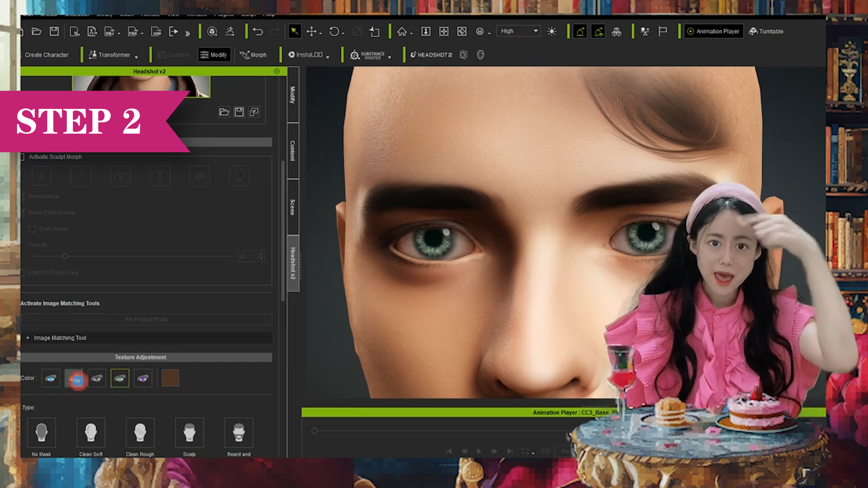Toggle the Modify panel button

214,55
